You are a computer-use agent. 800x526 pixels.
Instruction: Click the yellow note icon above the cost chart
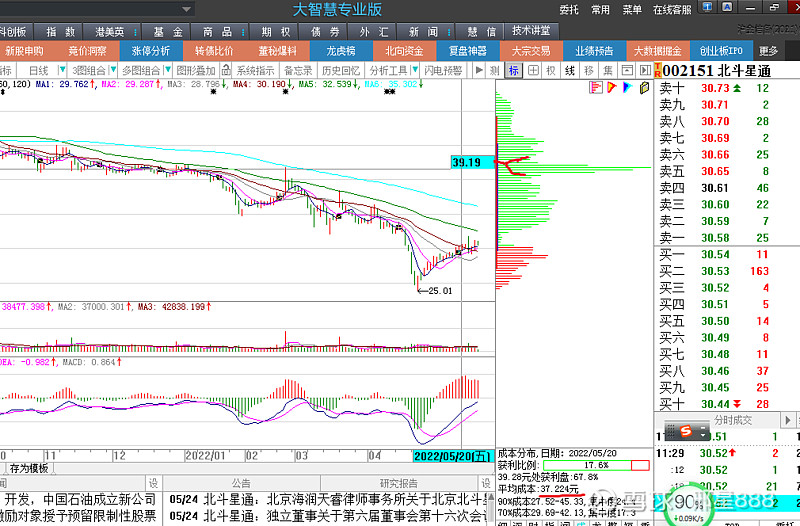[x=644, y=88]
